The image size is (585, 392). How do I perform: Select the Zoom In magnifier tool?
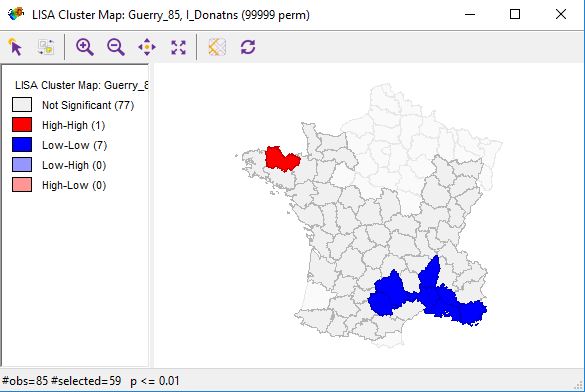point(85,47)
